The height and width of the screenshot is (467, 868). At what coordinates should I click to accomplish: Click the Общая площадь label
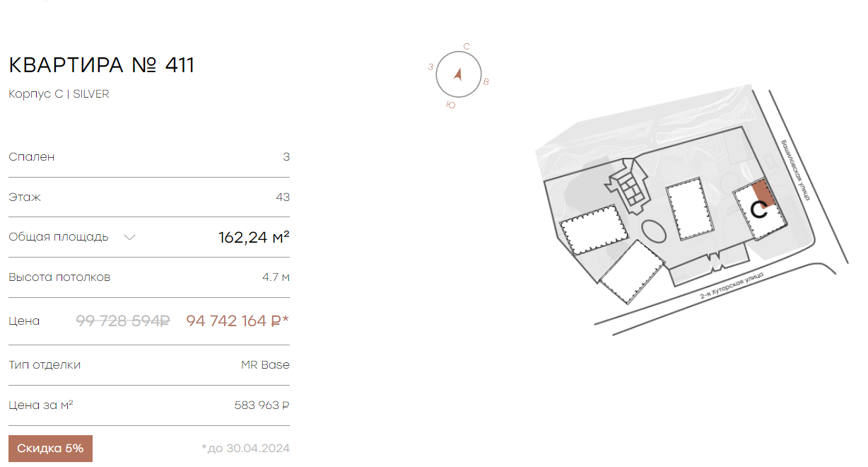coord(59,237)
